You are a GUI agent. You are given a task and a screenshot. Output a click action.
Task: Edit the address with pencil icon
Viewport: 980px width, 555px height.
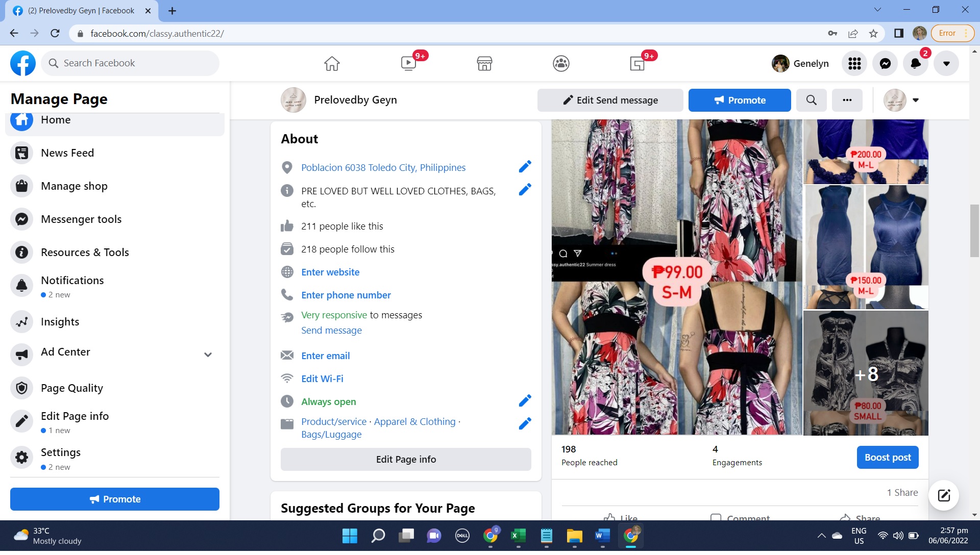coord(525,167)
